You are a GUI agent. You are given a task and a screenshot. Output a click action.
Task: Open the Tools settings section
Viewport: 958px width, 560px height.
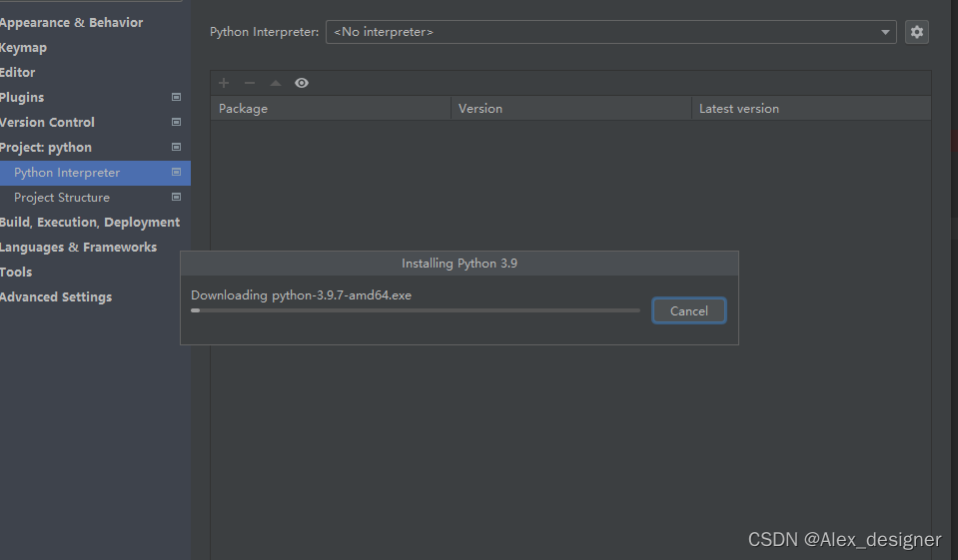tap(16, 273)
